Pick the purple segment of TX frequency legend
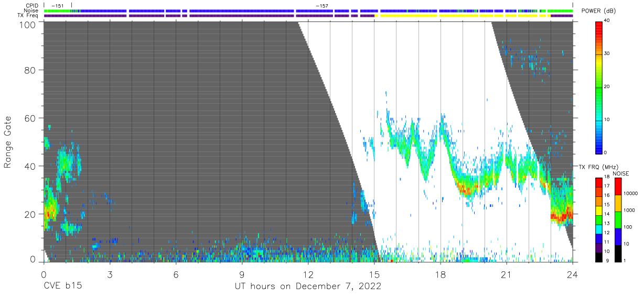Image resolution: width=644 pixels, height=297 pixels. 599,247
